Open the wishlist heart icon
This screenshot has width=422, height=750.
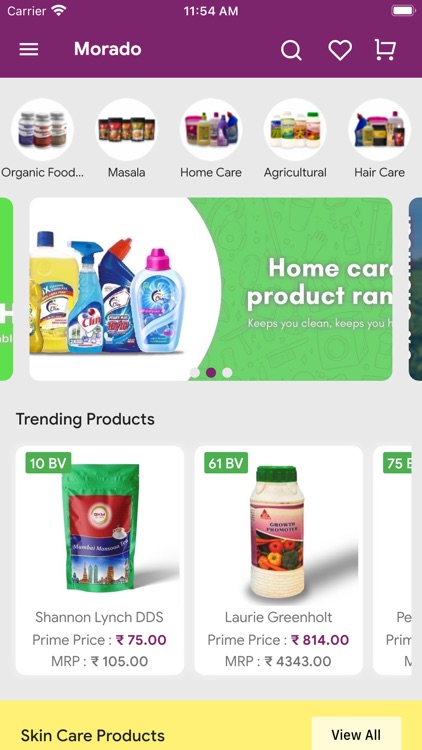tap(340, 50)
